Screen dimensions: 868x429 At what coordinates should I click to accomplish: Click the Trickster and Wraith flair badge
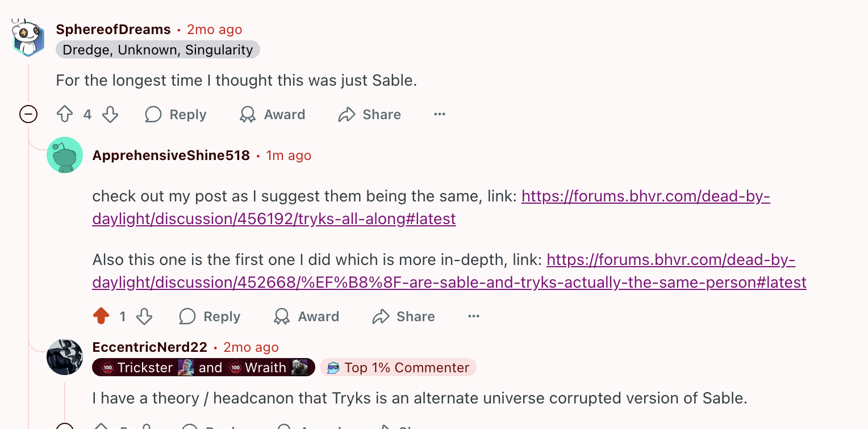203,367
